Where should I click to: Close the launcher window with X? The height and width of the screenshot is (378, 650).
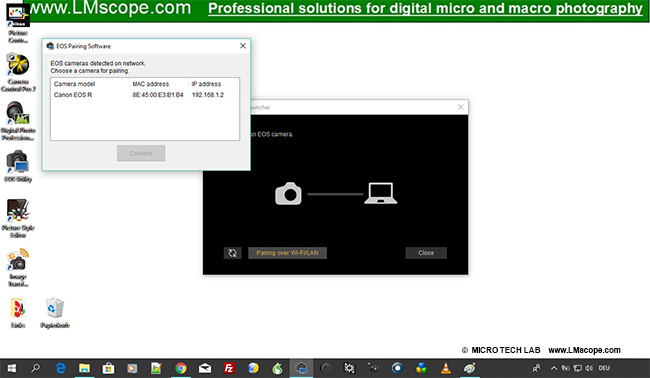[x=461, y=107]
